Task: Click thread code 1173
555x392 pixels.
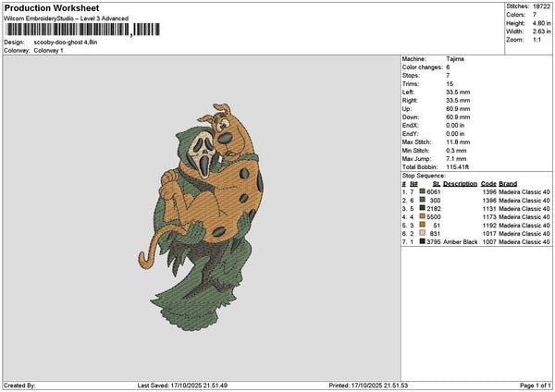Action: click(489, 217)
